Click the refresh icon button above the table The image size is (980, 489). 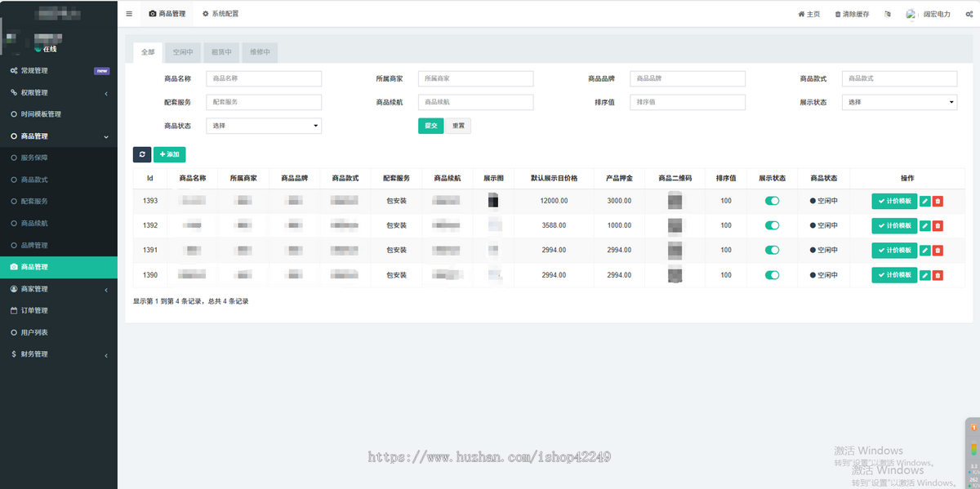pos(142,153)
